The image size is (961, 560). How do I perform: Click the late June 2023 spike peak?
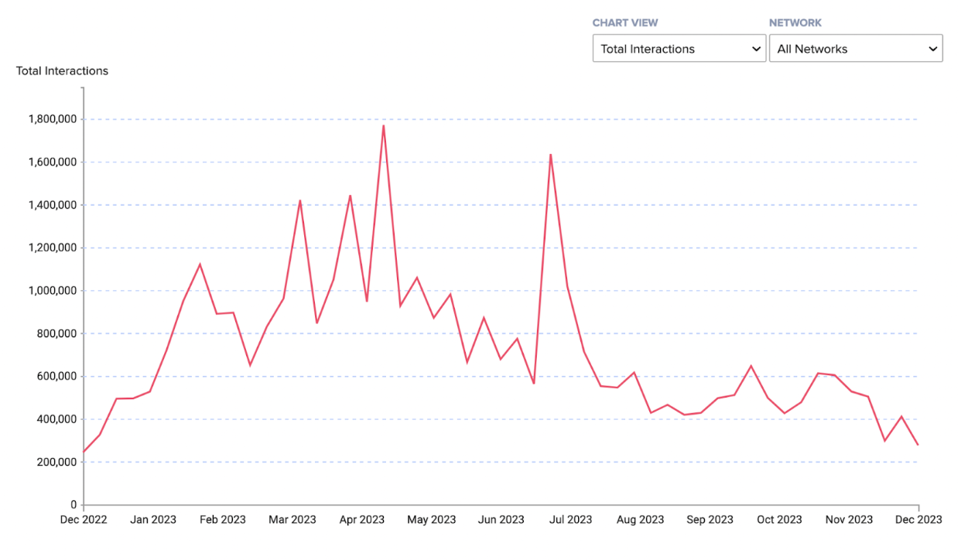pyautogui.click(x=550, y=155)
